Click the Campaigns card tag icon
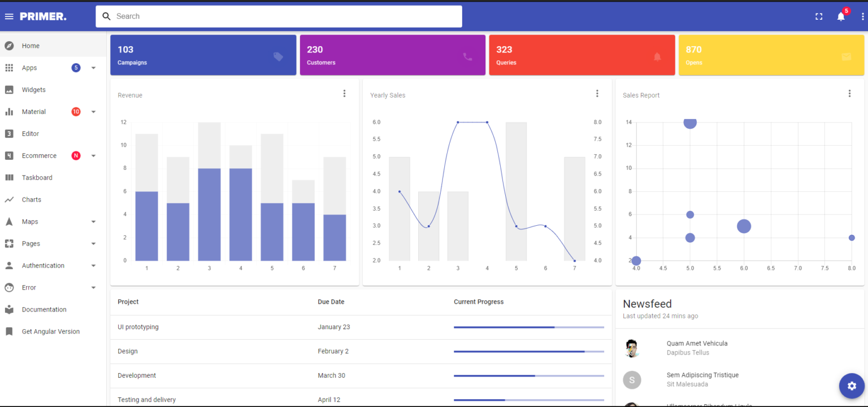The height and width of the screenshot is (407, 868). 278,56
